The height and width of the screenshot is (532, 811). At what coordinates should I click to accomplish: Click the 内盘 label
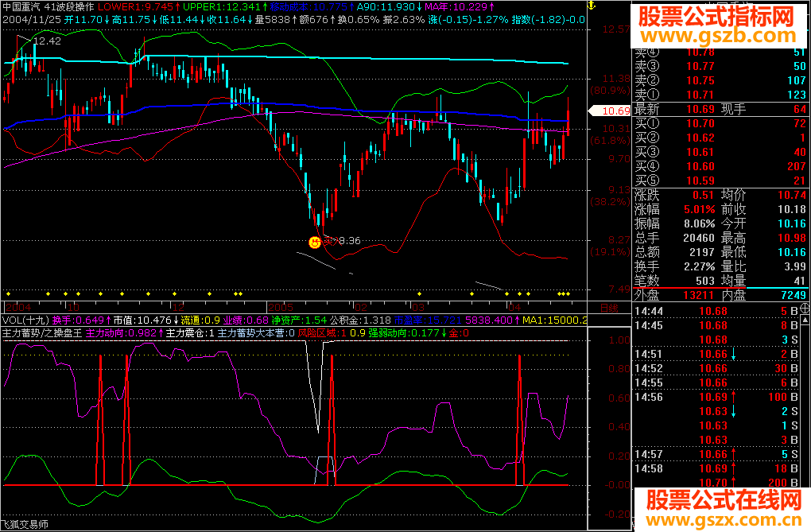(x=733, y=295)
